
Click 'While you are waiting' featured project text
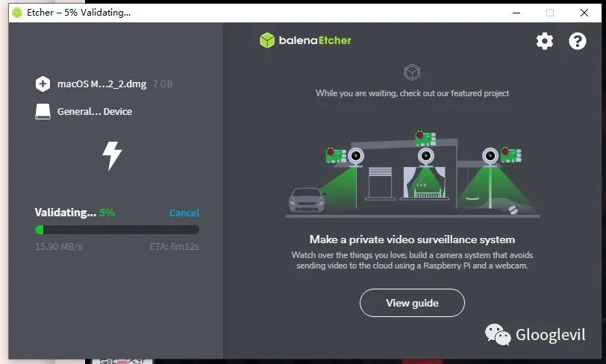click(413, 93)
